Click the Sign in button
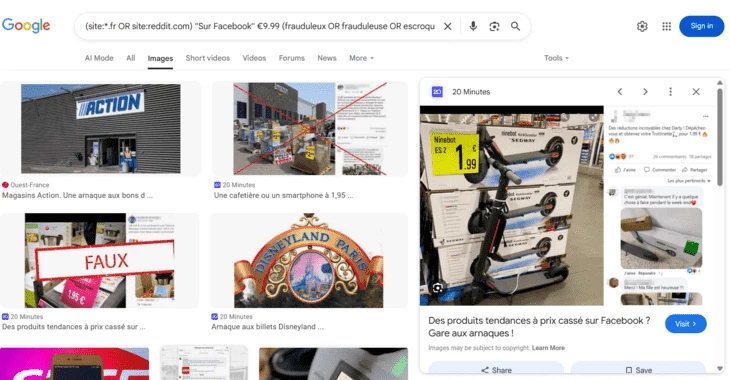Viewport: 730px width, 380px height. click(702, 26)
